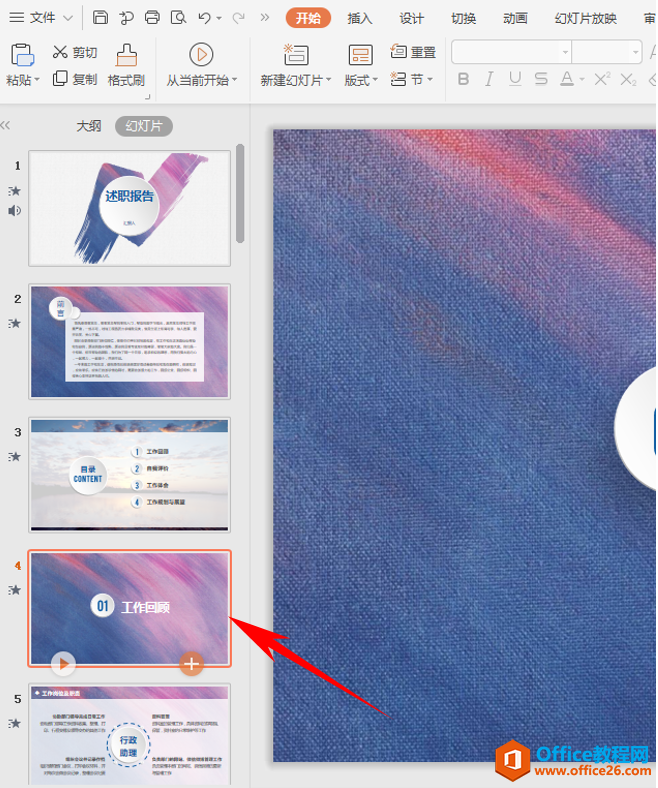Image resolution: width=658 pixels, height=788 pixels.
Task: Expand the 文件 menu dropdown arrow
Action: coord(67,18)
